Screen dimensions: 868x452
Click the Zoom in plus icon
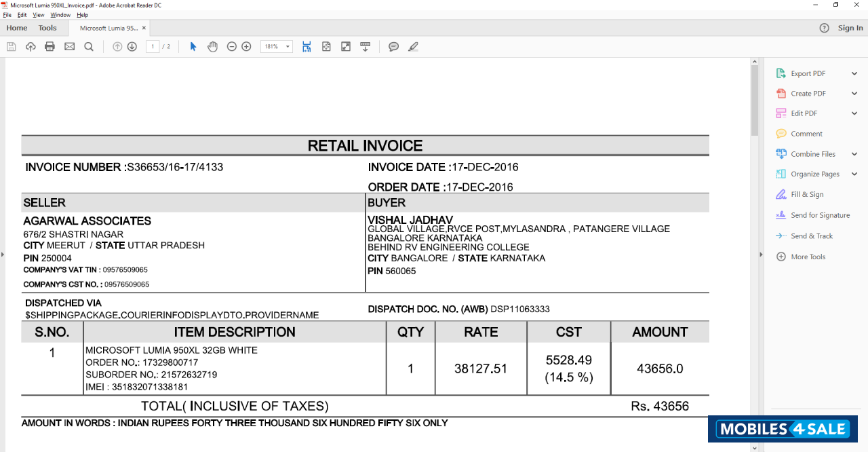click(246, 47)
